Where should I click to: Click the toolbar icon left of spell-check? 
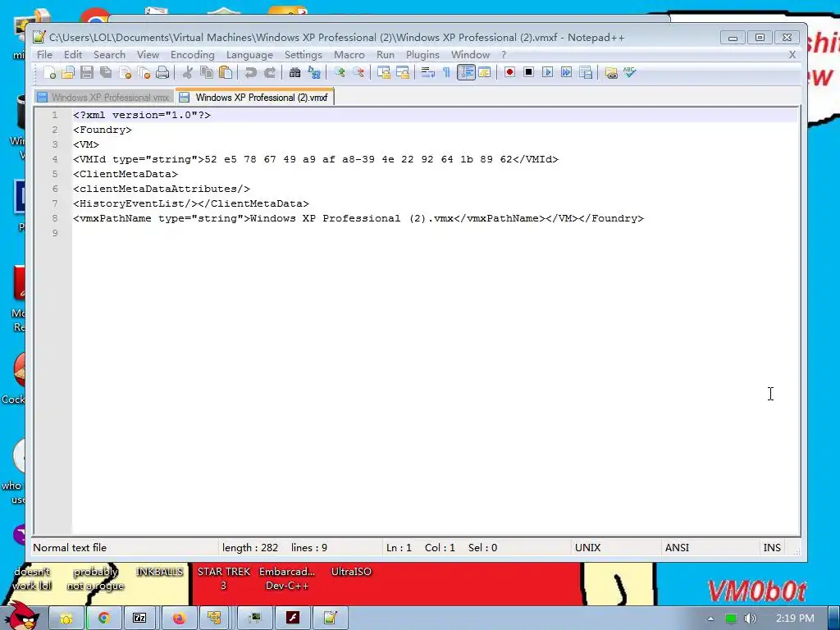tap(610, 72)
